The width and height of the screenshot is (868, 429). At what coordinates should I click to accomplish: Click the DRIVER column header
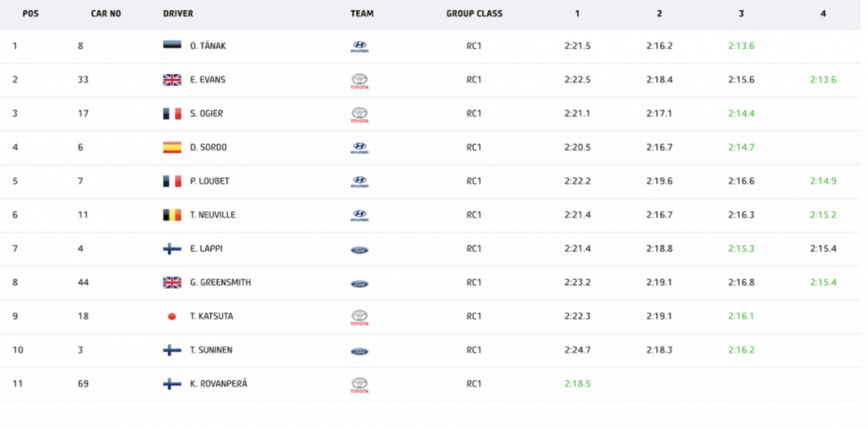click(x=178, y=14)
